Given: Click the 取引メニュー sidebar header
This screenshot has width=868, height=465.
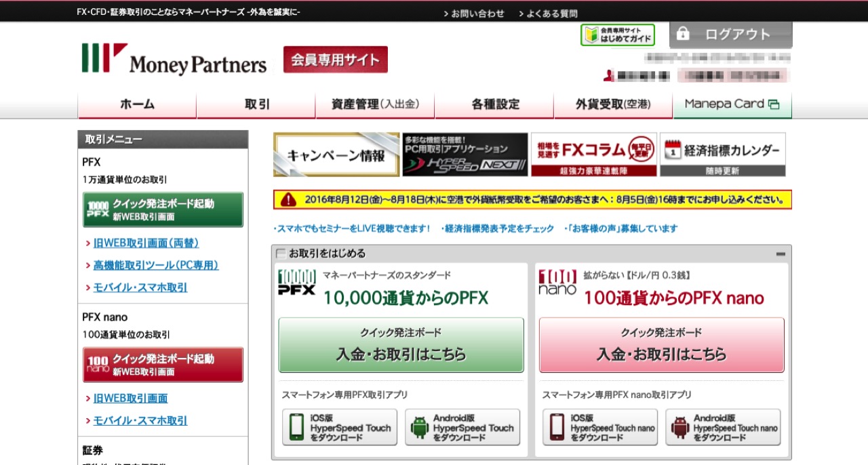Looking at the screenshot, I should (x=163, y=140).
